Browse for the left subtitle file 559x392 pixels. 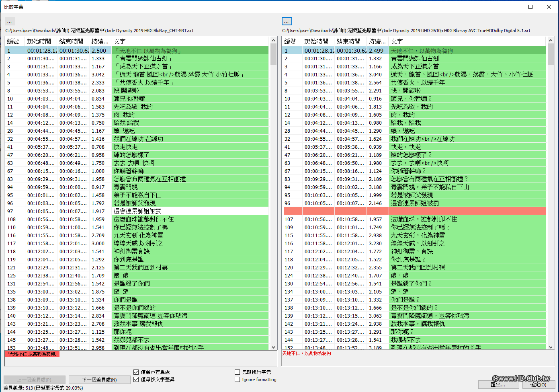click(x=10, y=21)
